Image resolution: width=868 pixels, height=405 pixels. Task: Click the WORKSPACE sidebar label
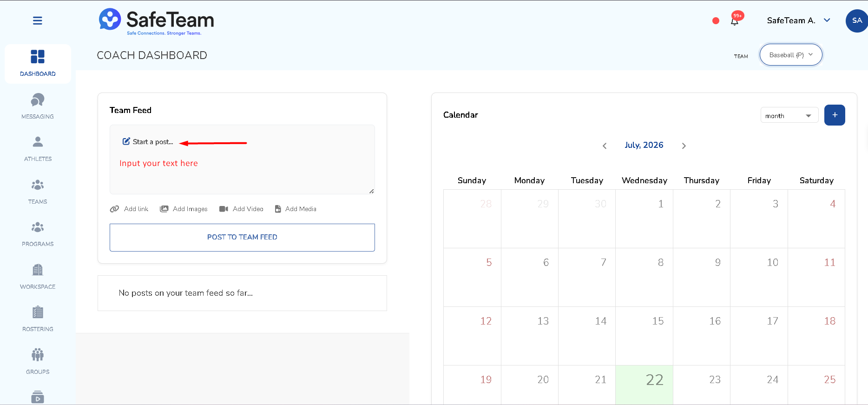[38, 287]
